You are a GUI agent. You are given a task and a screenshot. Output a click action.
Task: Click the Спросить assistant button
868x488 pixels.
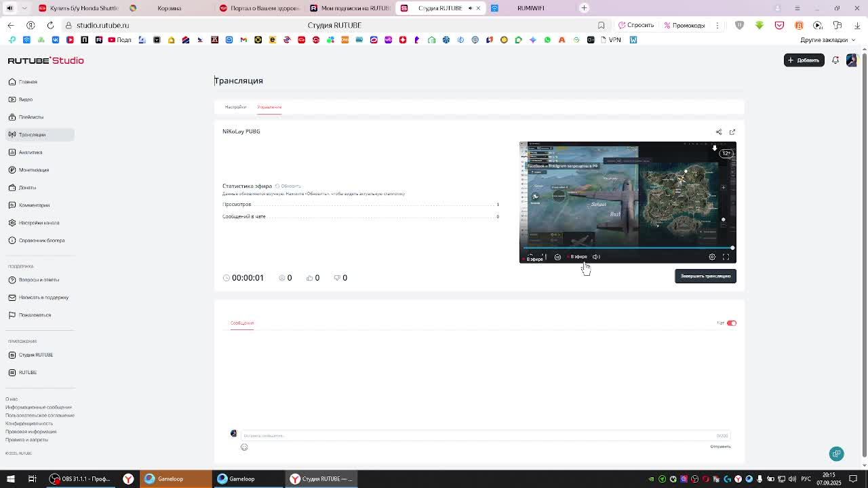(636, 25)
